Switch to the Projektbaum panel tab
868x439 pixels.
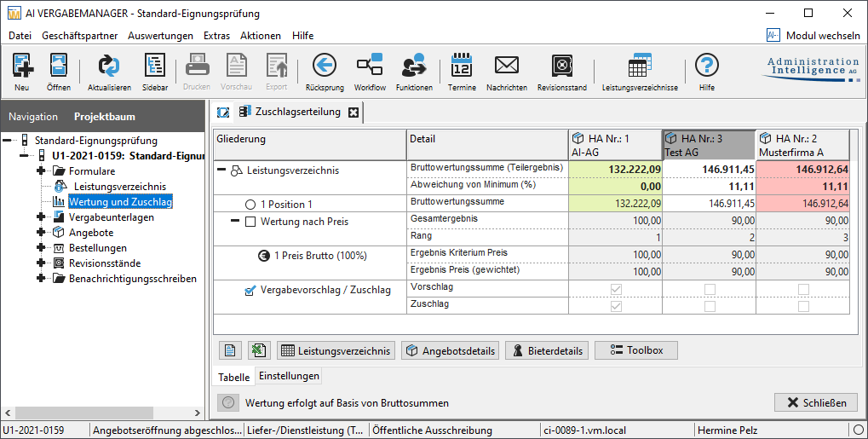[x=105, y=117]
